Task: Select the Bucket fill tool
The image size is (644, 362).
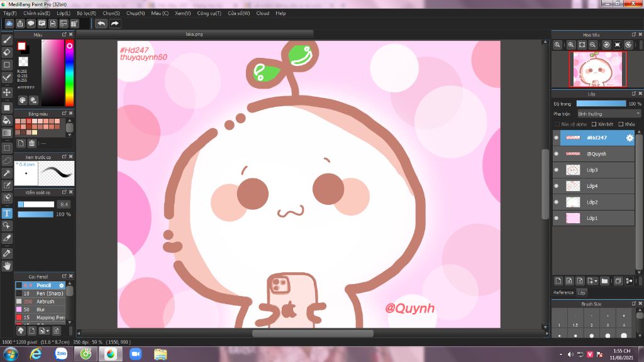Action: [x=6, y=120]
